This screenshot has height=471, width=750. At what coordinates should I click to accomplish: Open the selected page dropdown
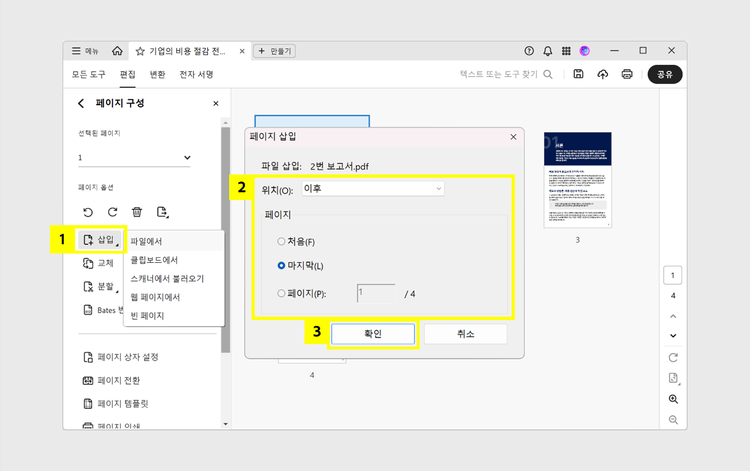(x=134, y=158)
